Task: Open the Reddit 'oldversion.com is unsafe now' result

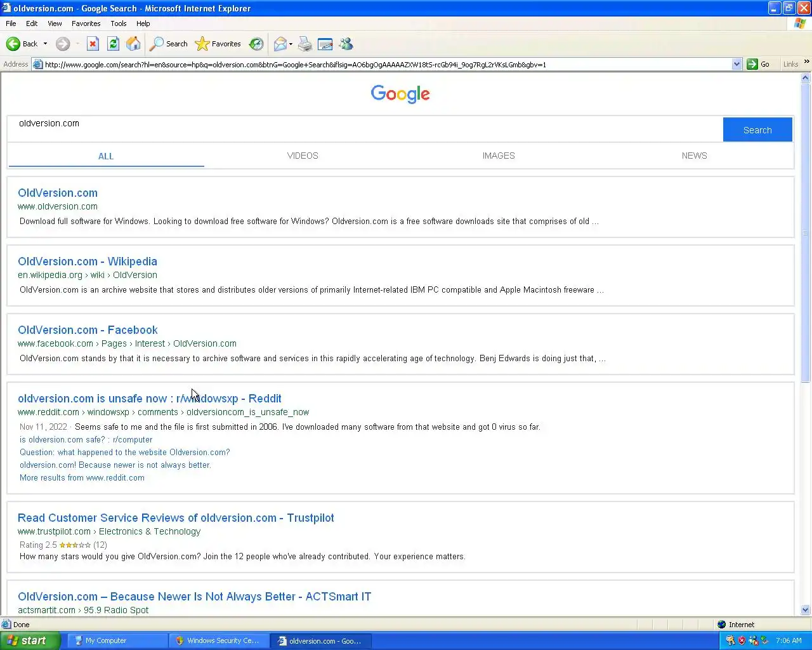Action: (x=150, y=399)
